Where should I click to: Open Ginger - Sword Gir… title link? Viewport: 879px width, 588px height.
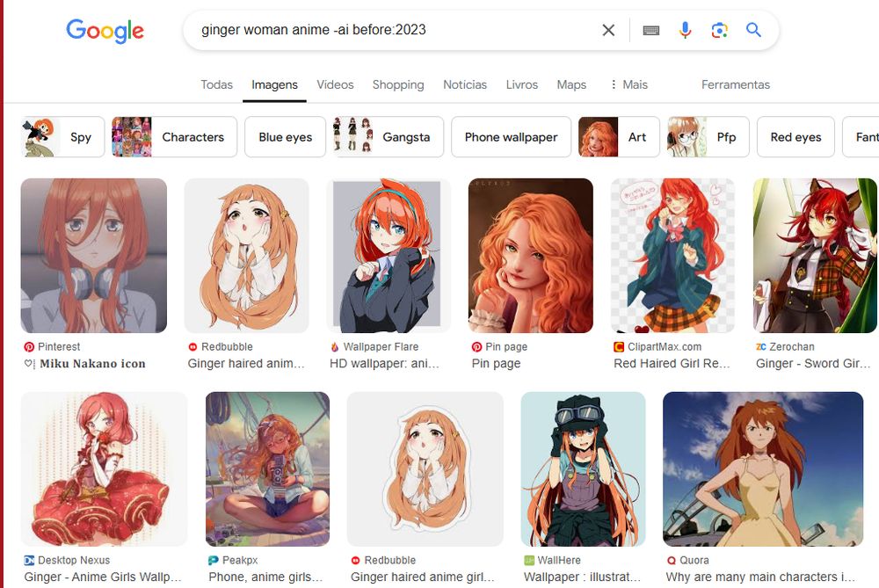(813, 364)
